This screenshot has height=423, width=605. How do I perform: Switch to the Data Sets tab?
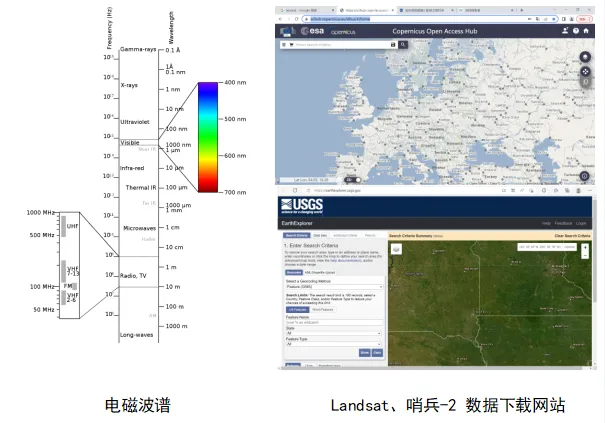pos(320,235)
